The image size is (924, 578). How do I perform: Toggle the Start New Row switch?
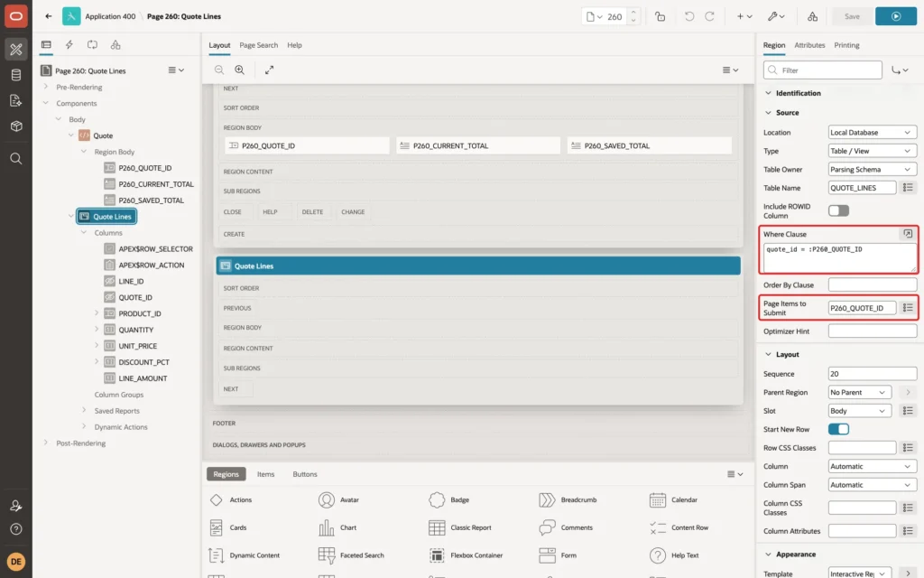(838, 429)
